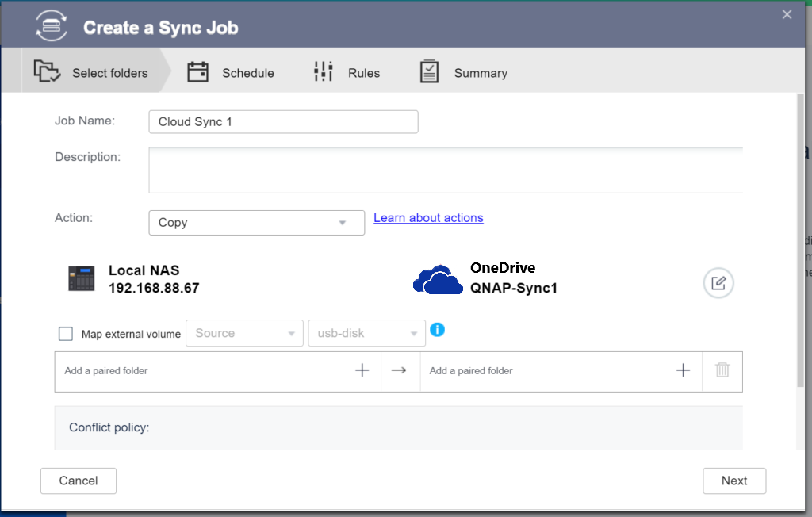Open the Summary step tab
The height and width of the screenshot is (517, 812).
464,73
